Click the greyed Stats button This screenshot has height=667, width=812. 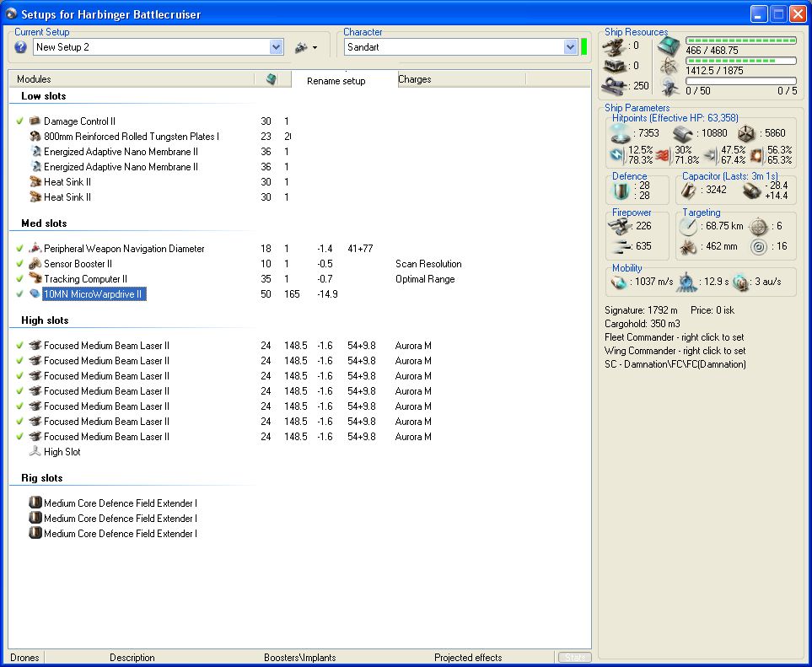(x=574, y=658)
